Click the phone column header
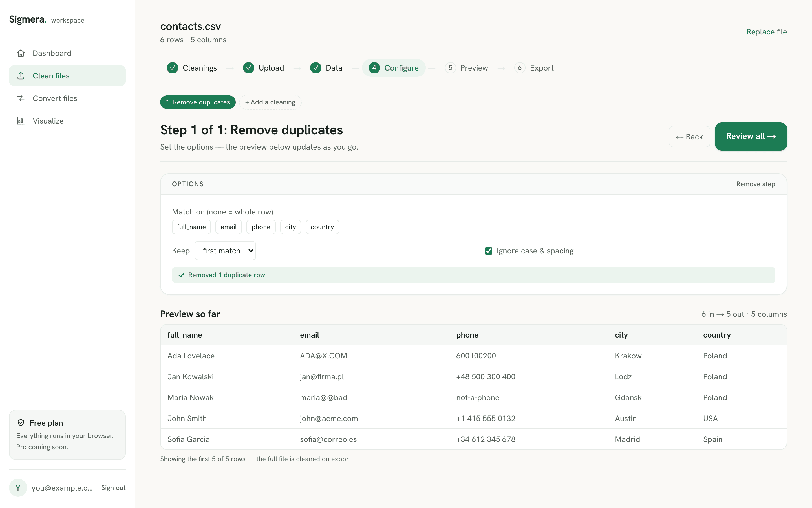This screenshot has height=508, width=812. click(467, 335)
